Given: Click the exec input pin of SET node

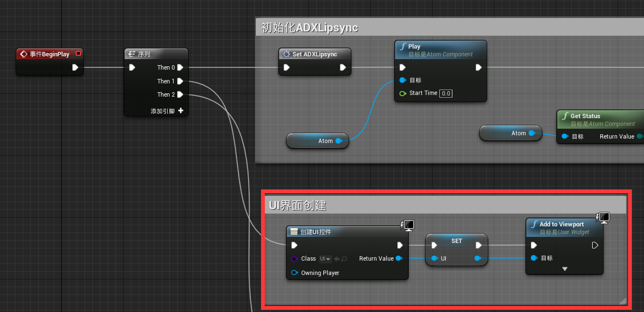Looking at the screenshot, I should click(x=434, y=245).
